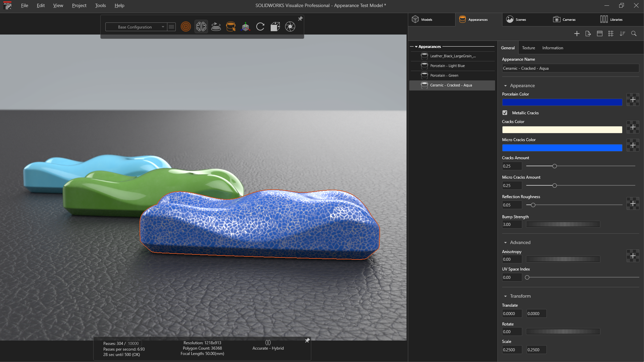Click the turntable icon in toolbar
The width and height of the screenshot is (644, 362).
216,27
